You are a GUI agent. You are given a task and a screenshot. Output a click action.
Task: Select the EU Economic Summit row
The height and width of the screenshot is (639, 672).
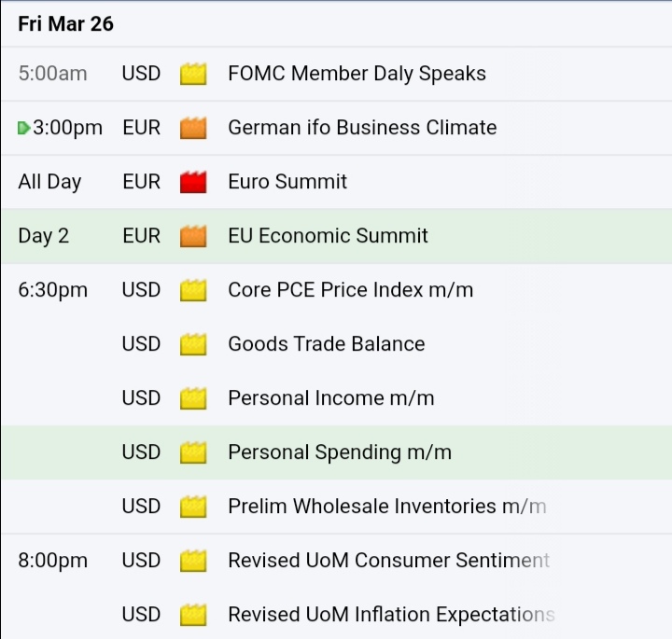[336, 236]
